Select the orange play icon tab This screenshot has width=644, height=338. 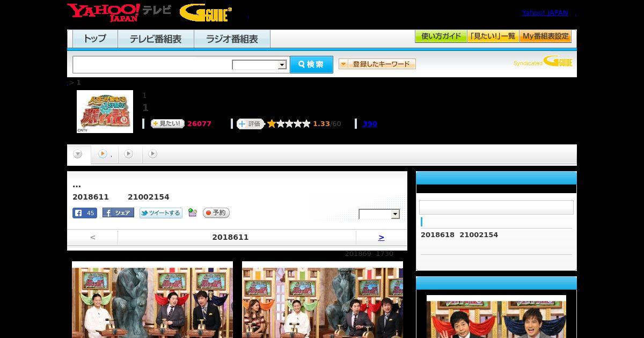click(105, 154)
